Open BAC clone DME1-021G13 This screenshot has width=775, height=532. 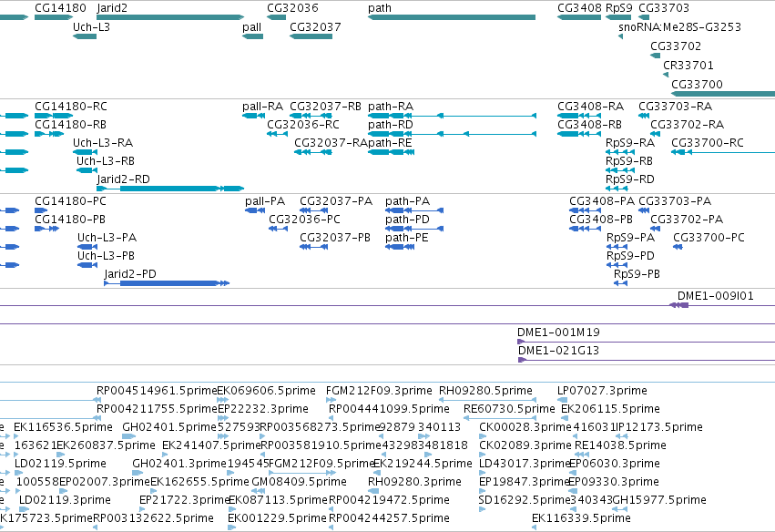click(558, 351)
